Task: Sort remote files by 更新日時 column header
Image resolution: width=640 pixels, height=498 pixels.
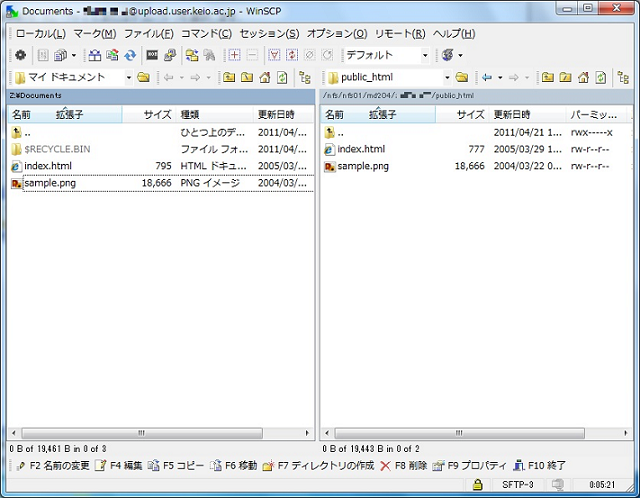Action: [x=514, y=115]
